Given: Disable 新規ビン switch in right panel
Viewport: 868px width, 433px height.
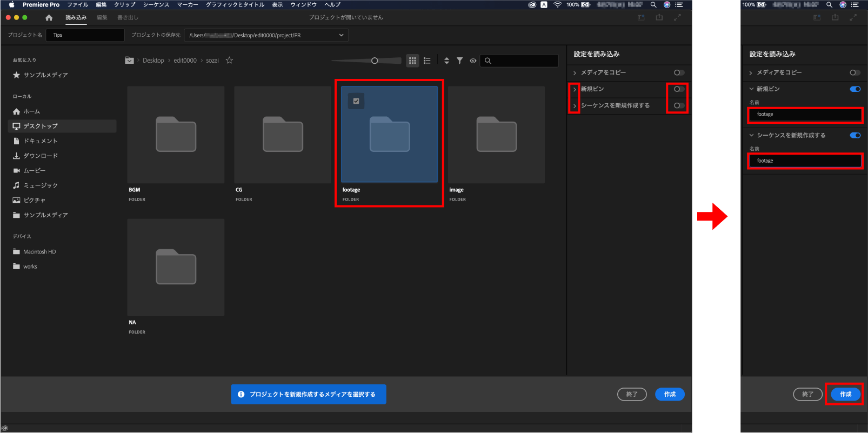Looking at the screenshot, I should [x=855, y=89].
